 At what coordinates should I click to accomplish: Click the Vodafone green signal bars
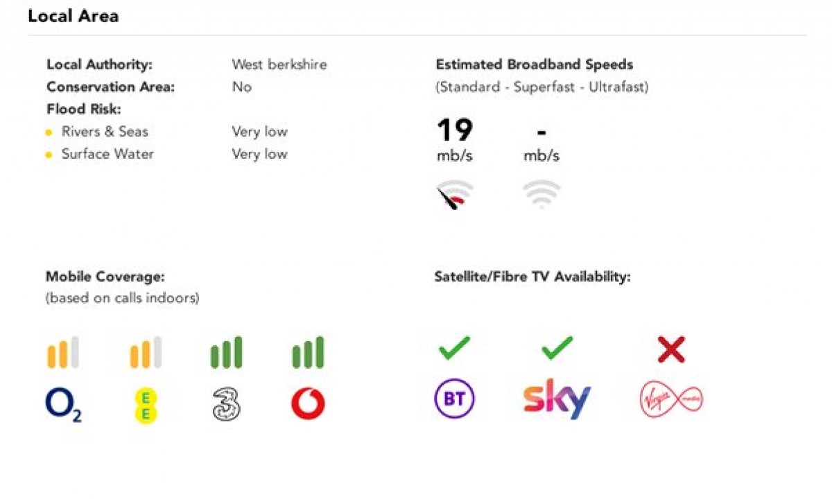tap(308, 352)
